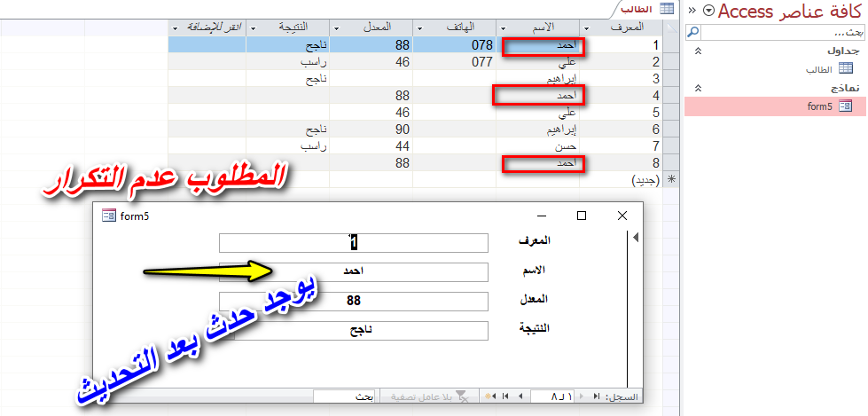Create new blank record from navigation bar
Image resolution: width=868 pixels, height=416 pixels.
tap(490, 396)
